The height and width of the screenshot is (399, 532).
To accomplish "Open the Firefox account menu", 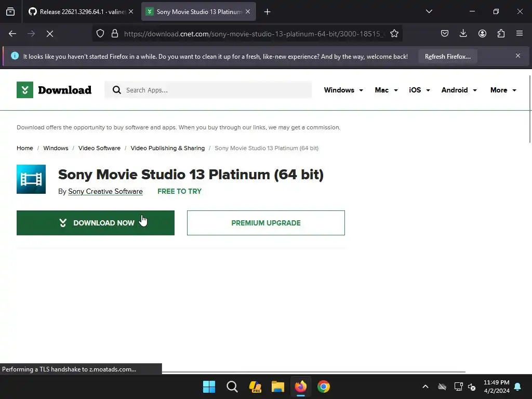I will pos(482,33).
